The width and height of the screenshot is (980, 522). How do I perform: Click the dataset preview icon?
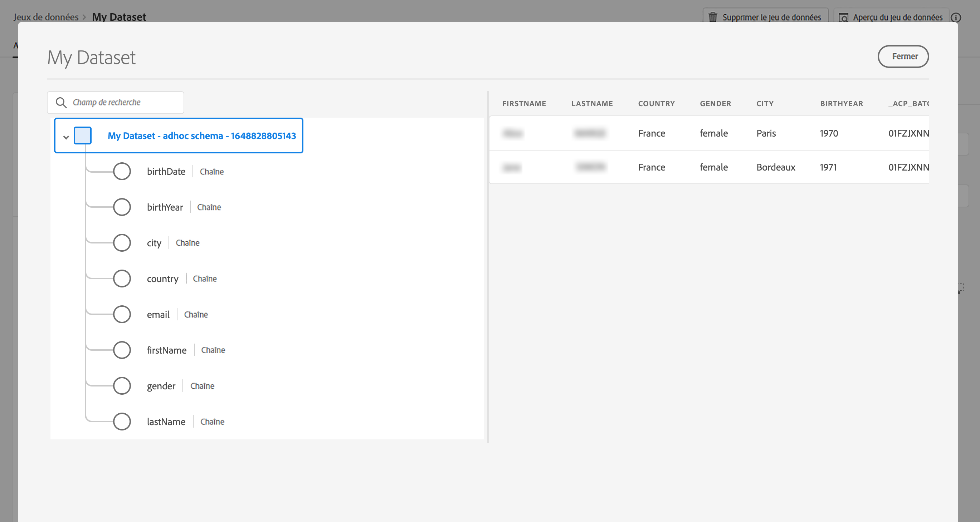point(843,18)
